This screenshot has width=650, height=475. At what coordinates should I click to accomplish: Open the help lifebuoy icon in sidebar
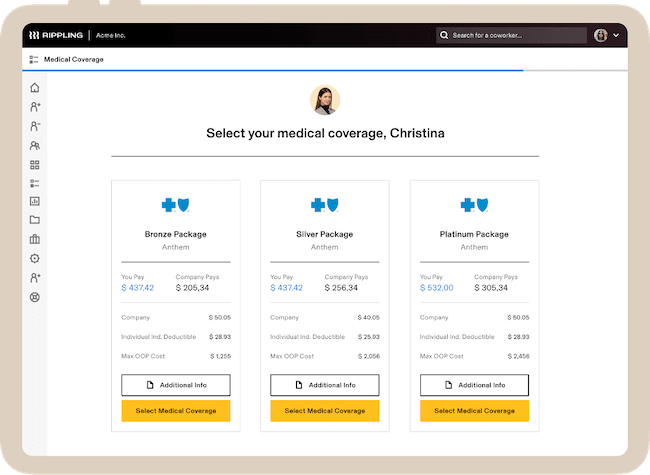point(35,297)
